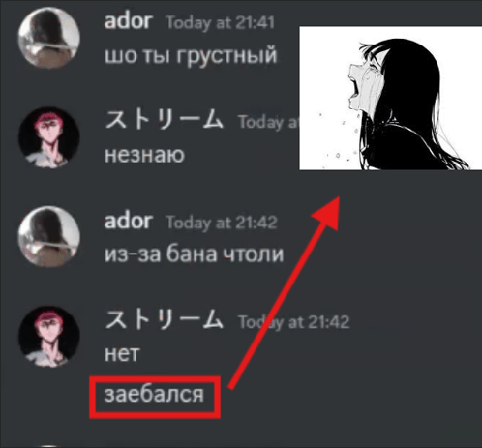Click ストリーム's avatar beside the нет message
Image resolution: width=482 pixels, height=448 pixels.
coord(48,337)
